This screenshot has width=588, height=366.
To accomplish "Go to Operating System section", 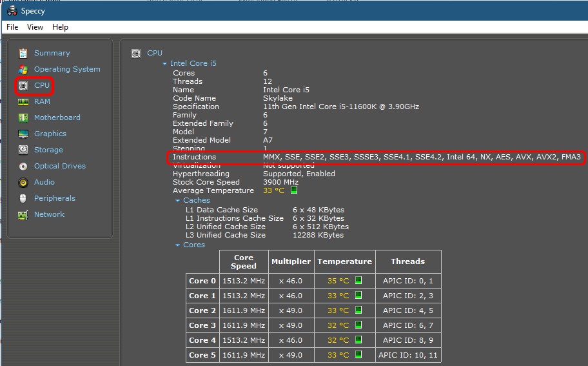I will pos(67,70).
